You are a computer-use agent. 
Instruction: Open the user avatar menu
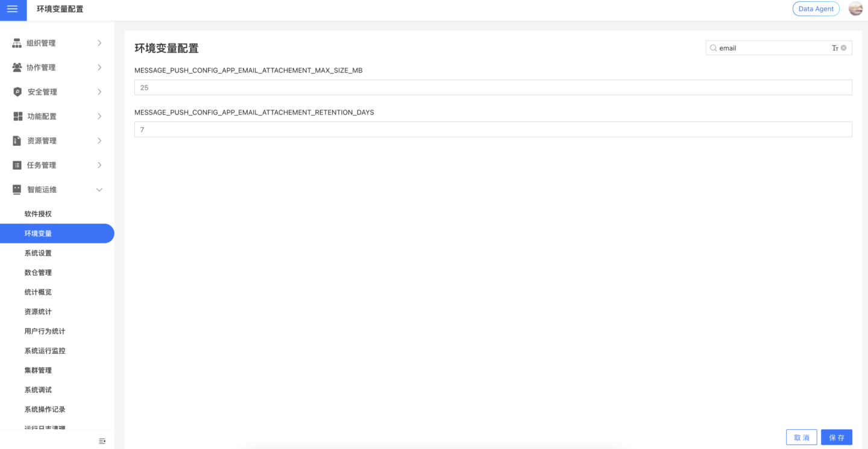855,9
